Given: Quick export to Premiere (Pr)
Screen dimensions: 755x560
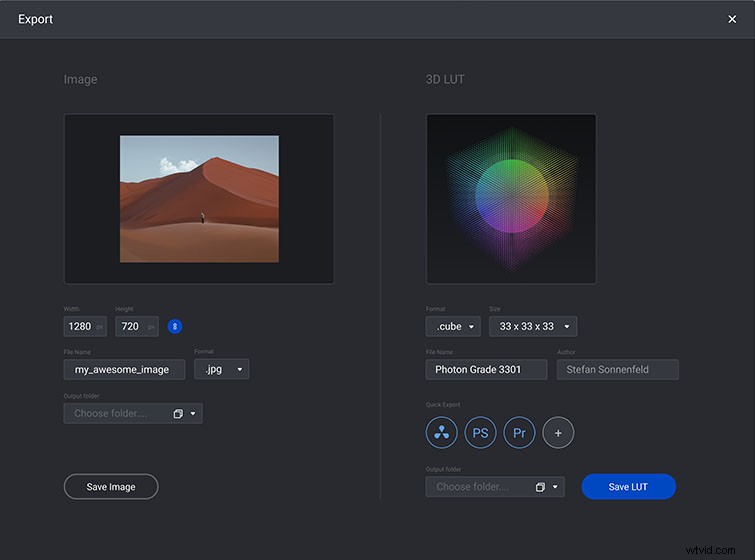Looking at the screenshot, I should pyautogui.click(x=519, y=432).
